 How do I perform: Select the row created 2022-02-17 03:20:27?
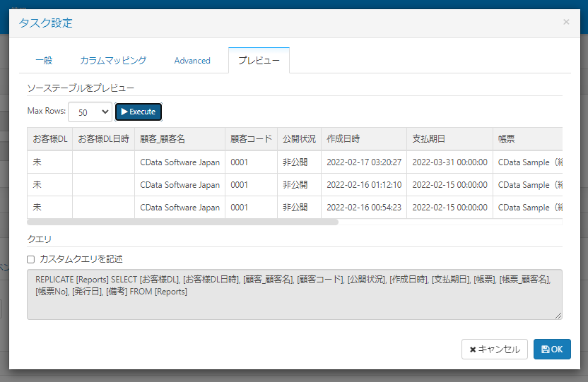coord(295,162)
